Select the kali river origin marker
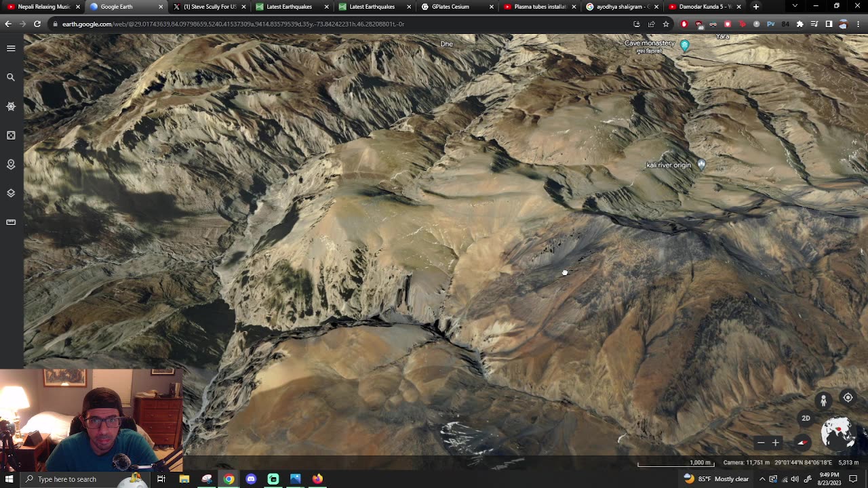Viewport: 868px width, 488px height. [701, 165]
